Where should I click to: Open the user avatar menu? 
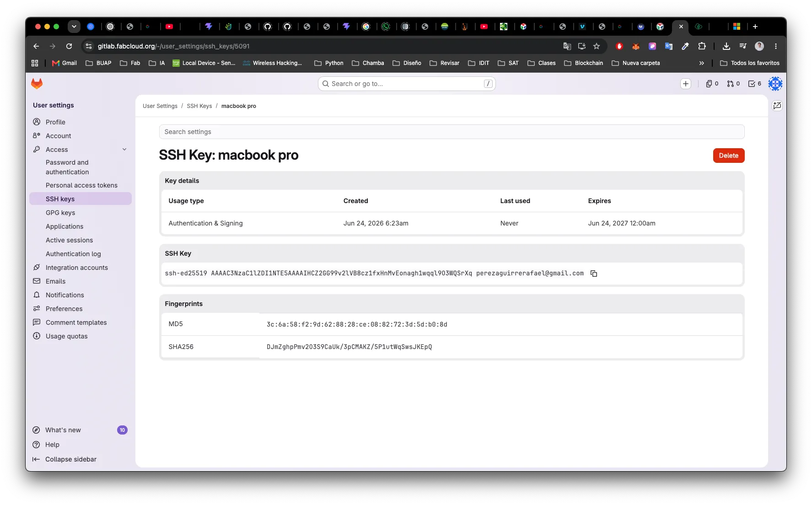point(775,84)
